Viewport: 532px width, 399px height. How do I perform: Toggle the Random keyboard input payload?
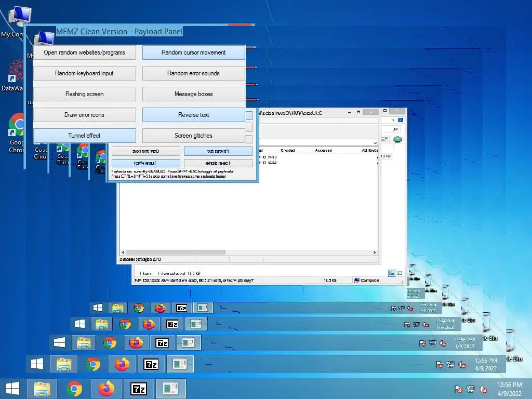(85, 73)
